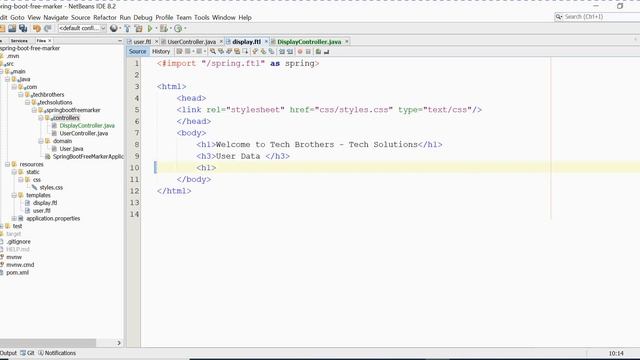This screenshot has height=360, width=640.
Task: Collapse the resources folder node
Action: pyautogui.click(x=7, y=164)
